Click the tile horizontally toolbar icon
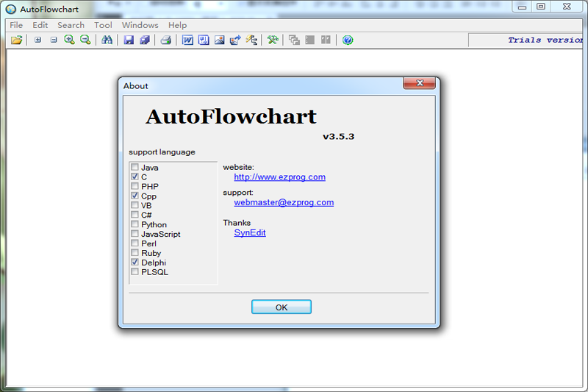This screenshot has height=392, width=588. pyautogui.click(x=309, y=40)
